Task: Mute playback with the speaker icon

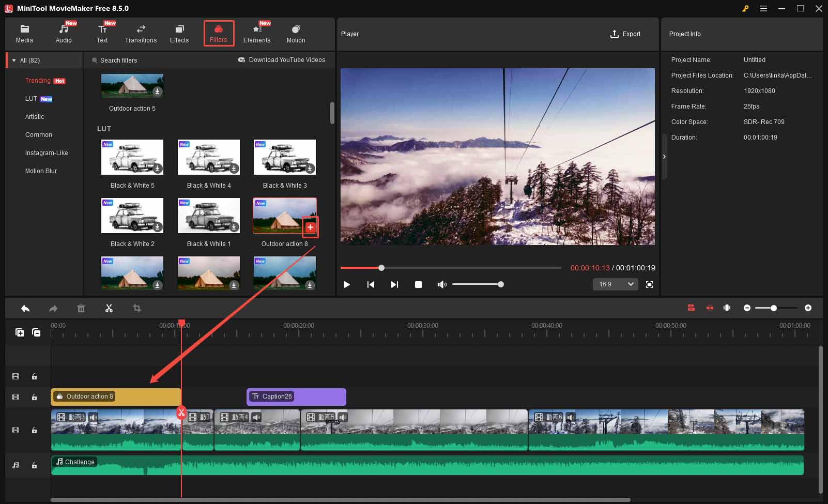Action: [442, 284]
